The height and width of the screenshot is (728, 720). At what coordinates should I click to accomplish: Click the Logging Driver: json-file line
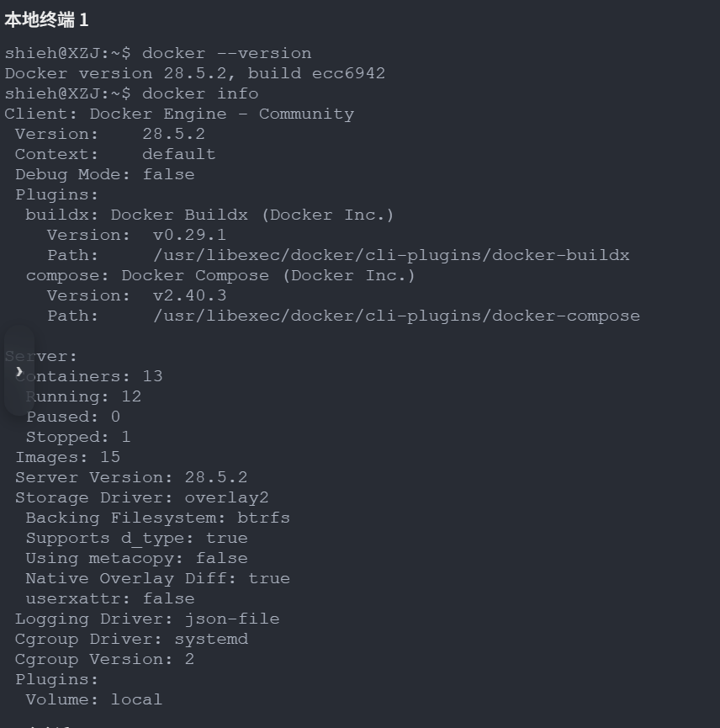click(x=147, y=619)
